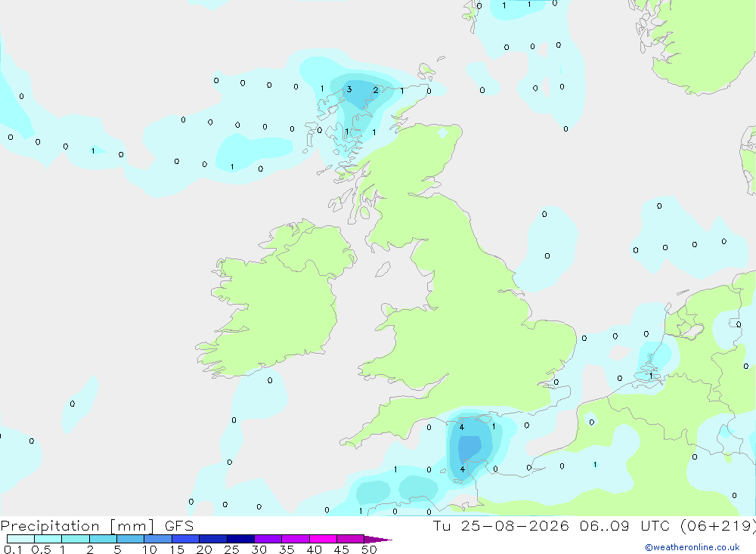
Task: Pick the 5–10 mm legend color swatch
Action: (x=131, y=539)
